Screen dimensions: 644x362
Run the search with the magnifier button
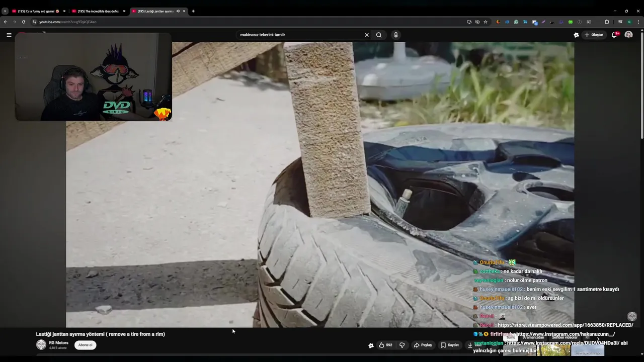[x=379, y=35]
